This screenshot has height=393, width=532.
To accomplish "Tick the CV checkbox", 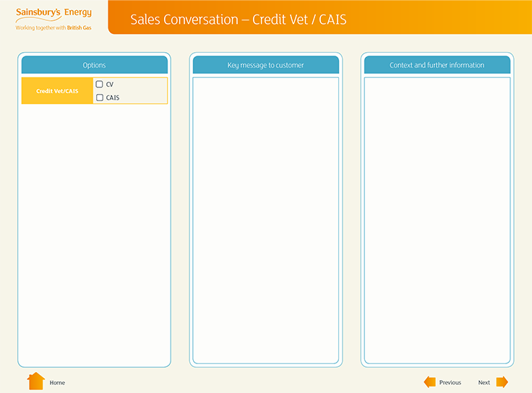I will [100, 85].
